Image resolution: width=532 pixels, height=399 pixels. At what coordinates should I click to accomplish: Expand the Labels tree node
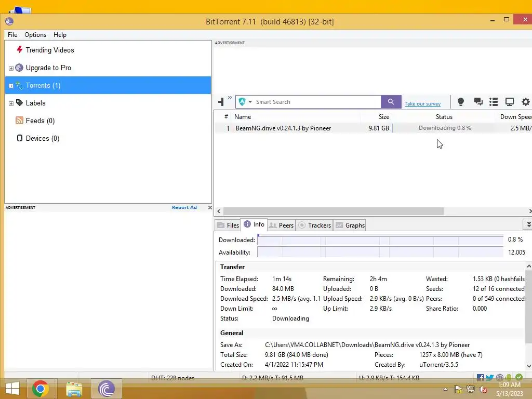click(11, 103)
